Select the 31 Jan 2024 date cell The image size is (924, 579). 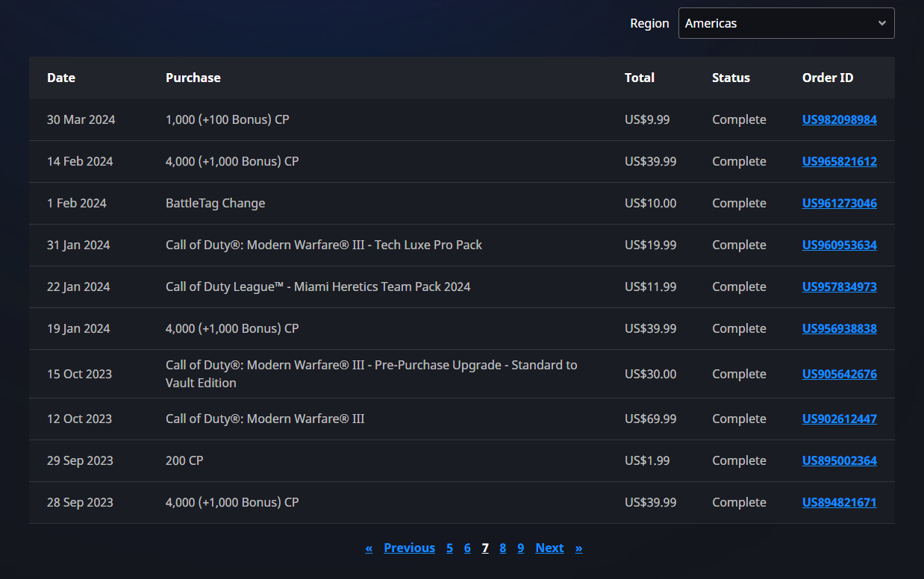pos(78,245)
